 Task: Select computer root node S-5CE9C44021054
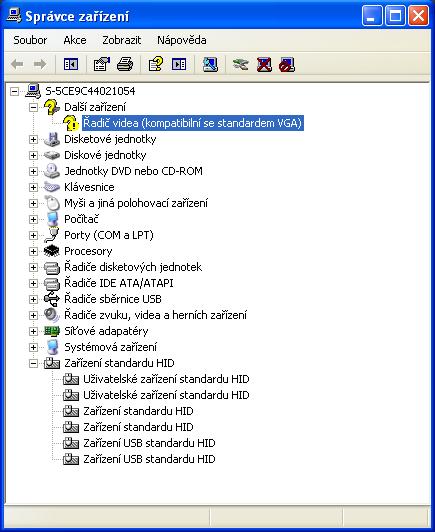coord(90,91)
